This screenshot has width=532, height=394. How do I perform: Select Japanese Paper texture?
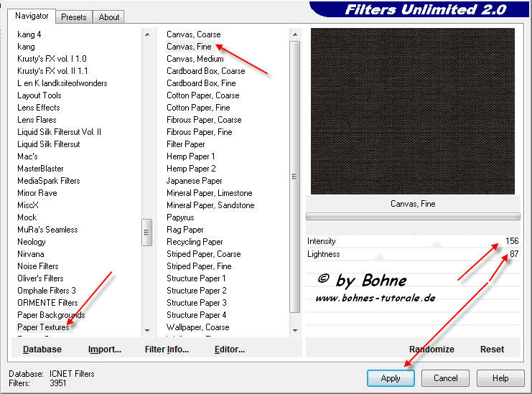195,181
